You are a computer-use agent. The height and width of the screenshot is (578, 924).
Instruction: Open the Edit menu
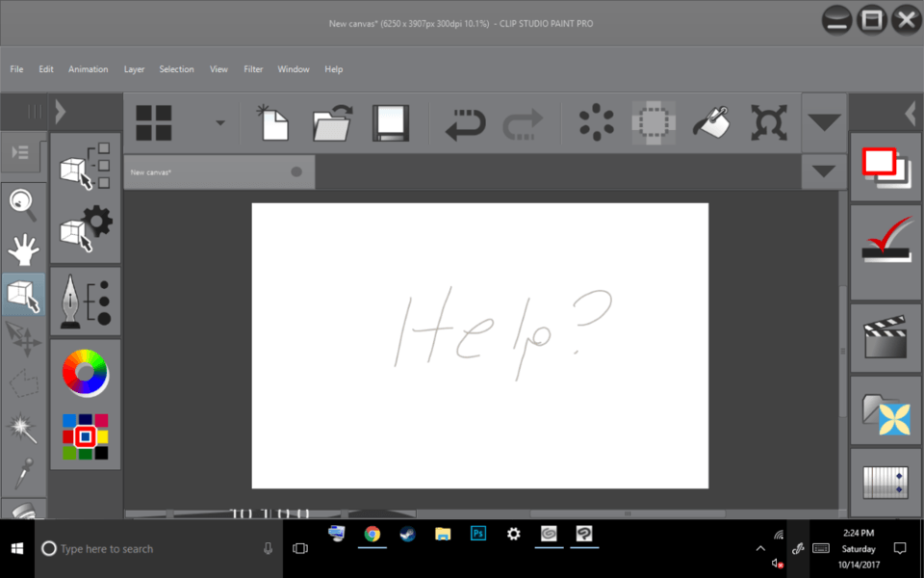(x=46, y=69)
